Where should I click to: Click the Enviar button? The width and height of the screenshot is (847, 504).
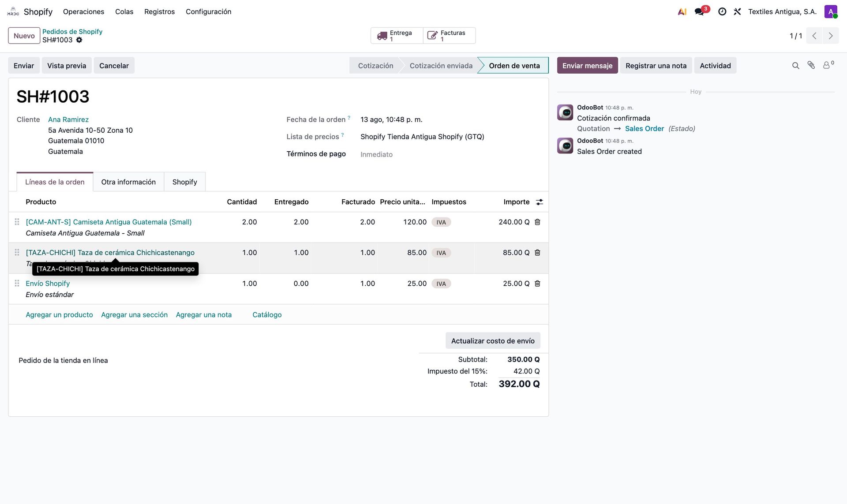[x=24, y=66]
